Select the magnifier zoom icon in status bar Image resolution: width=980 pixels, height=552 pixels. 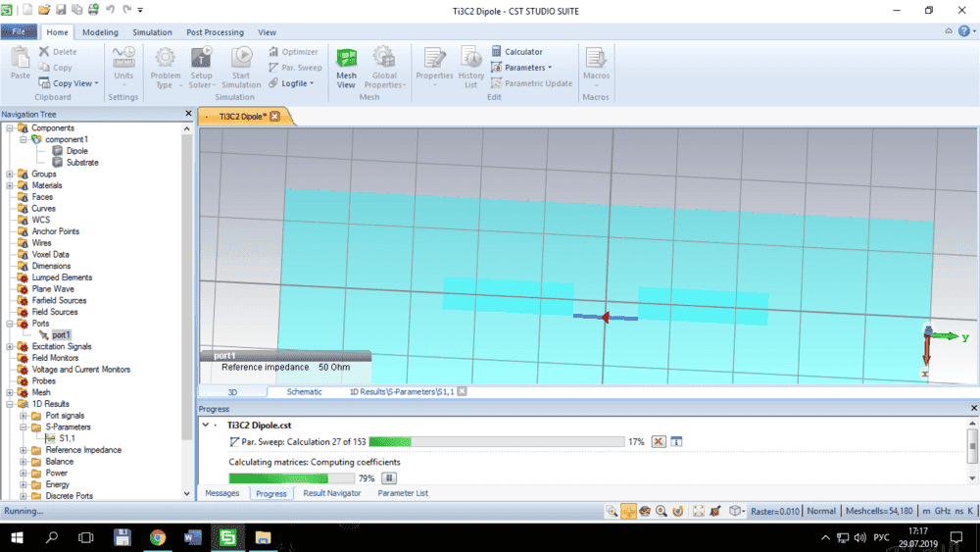point(661,512)
